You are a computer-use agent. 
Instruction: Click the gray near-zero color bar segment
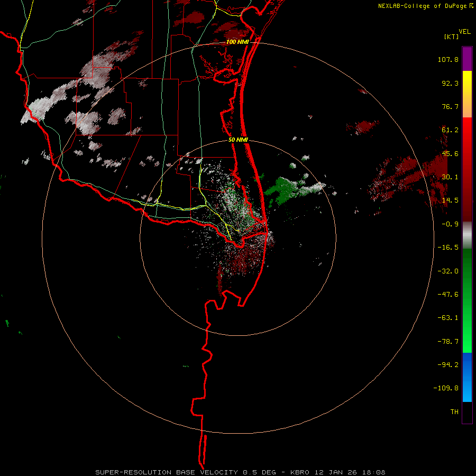pos(467,235)
